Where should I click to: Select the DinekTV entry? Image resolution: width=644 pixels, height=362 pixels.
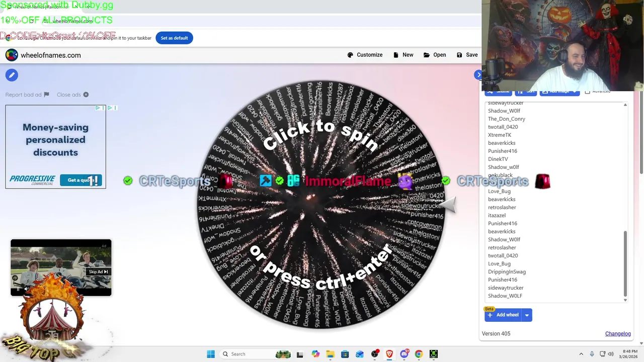click(x=498, y=159)
